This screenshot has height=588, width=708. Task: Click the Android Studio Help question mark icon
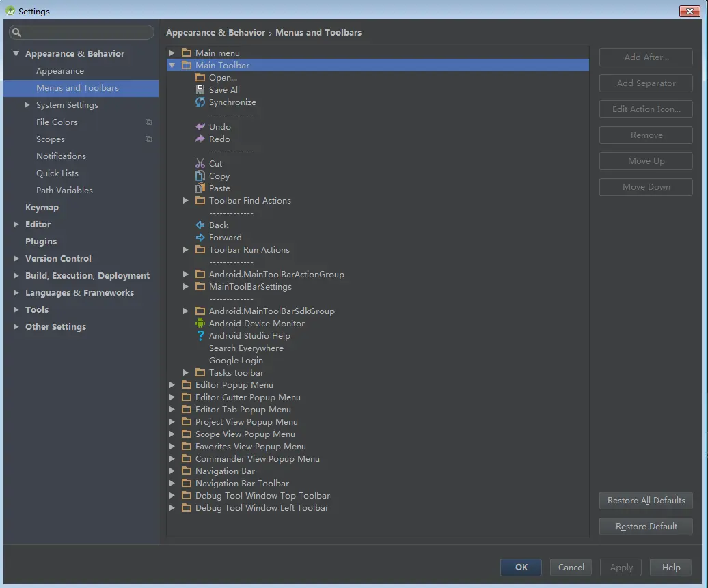tap(200, 335)
